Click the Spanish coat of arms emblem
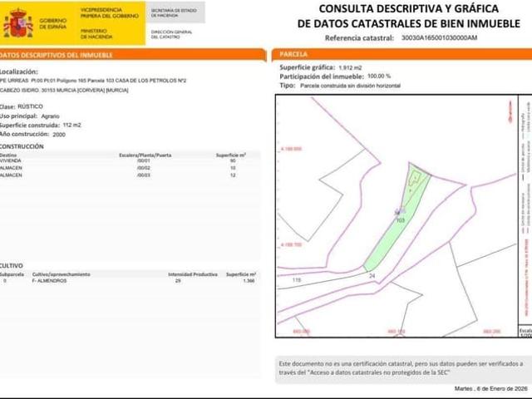The image size is (532, 399). [x=17, y=22]
